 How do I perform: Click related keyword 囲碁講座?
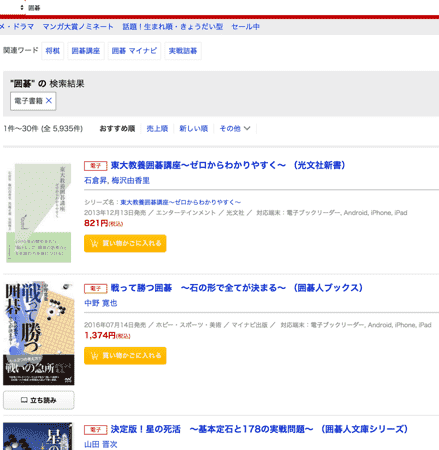(86, 51)
